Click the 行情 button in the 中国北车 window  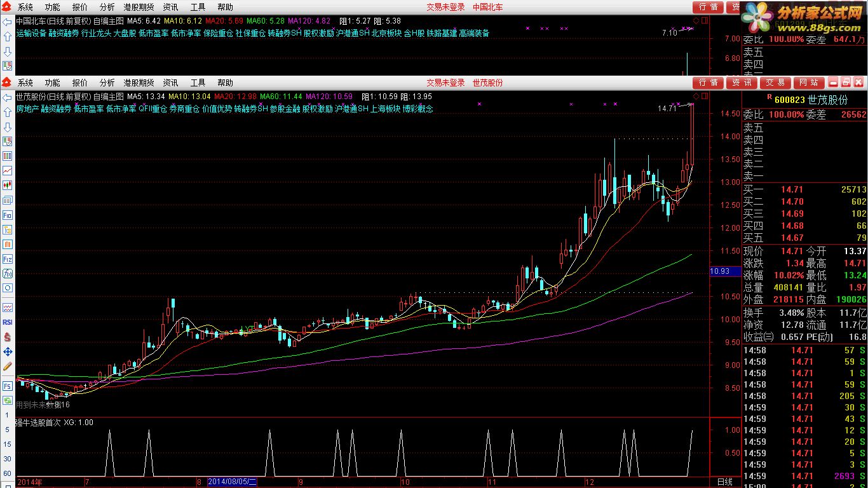pos(708,7)
